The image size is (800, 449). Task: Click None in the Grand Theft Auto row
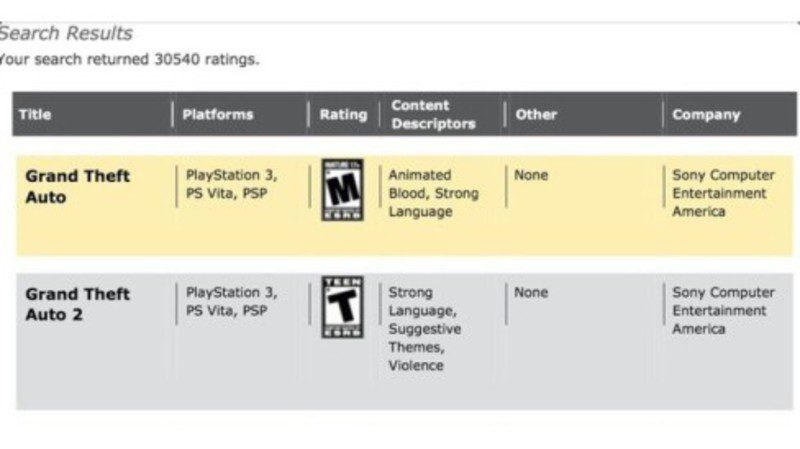pyautogui.click(x=531, y=175)
